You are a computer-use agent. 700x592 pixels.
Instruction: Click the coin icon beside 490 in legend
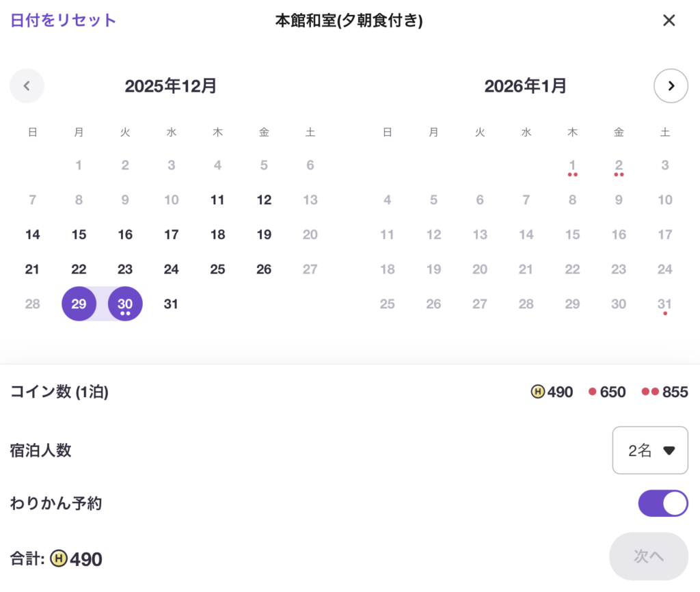[x=537, y=392]
